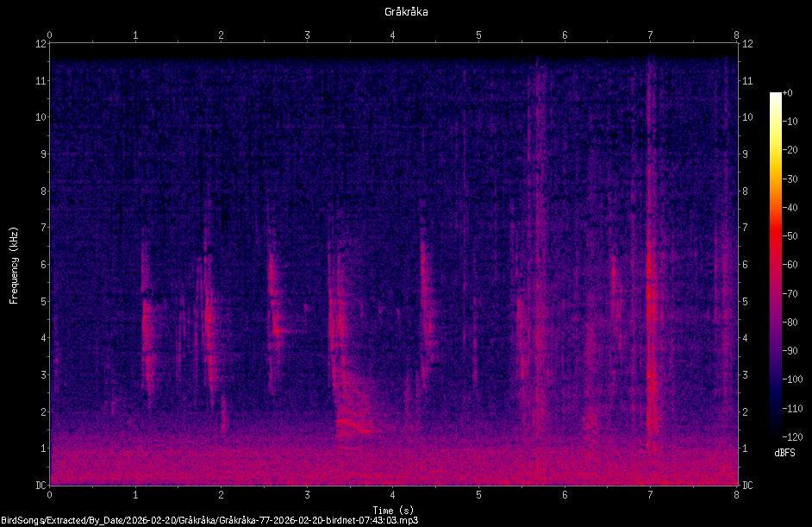
Task: Click the white +0 top of colorbar
Action: [x=775, y=95]
